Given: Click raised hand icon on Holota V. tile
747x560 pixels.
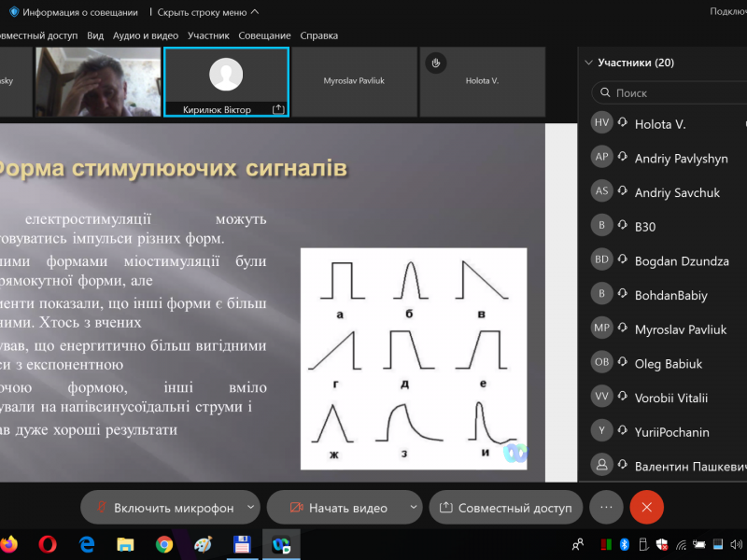Looking at the screenshot, I should coord(434,62).
